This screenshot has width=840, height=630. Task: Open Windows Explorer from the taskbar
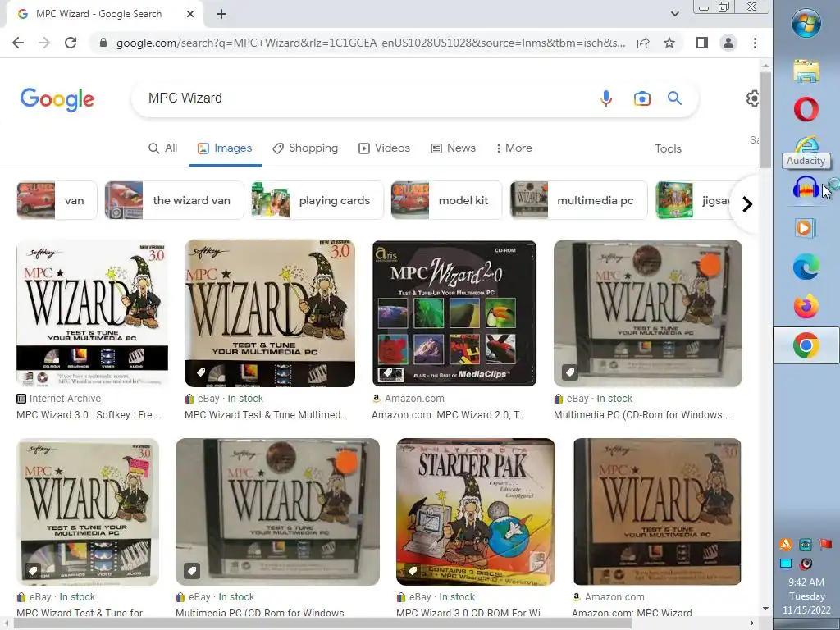(x=806, y=71)
